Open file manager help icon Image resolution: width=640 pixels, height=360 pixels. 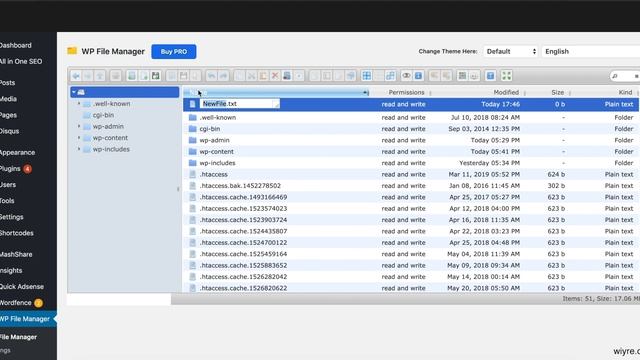(490, 76)
